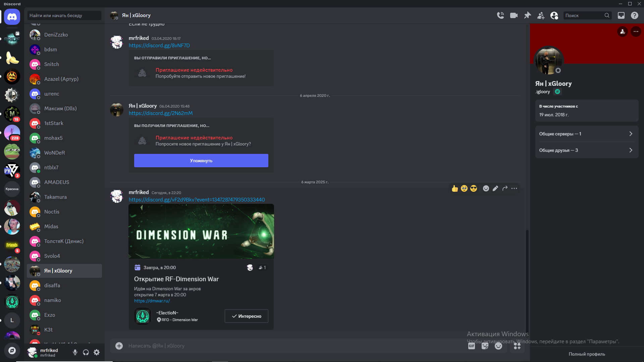Open the inbox

[621, 15]
